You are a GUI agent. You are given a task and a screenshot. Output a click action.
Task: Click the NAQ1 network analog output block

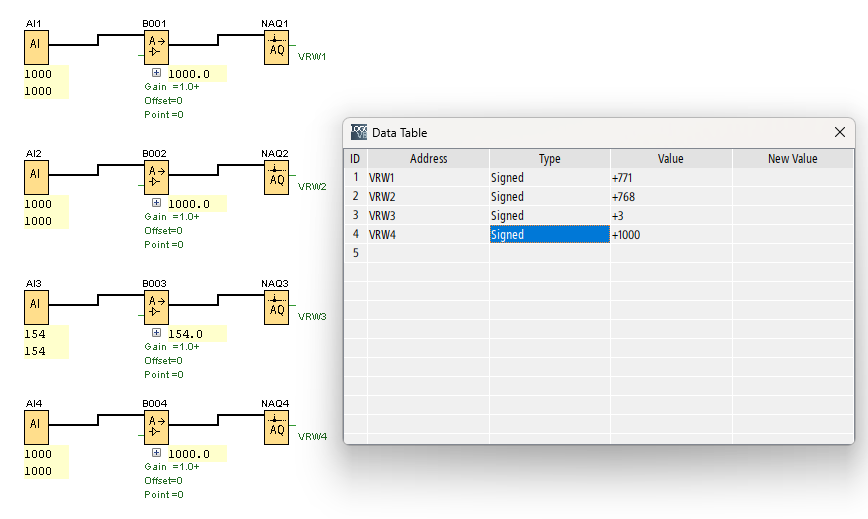tap(276, 46)
